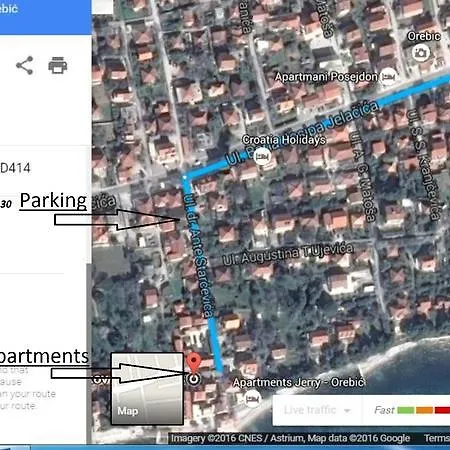Click the dropdown arrow beside Live traffic

pos(347,411)
